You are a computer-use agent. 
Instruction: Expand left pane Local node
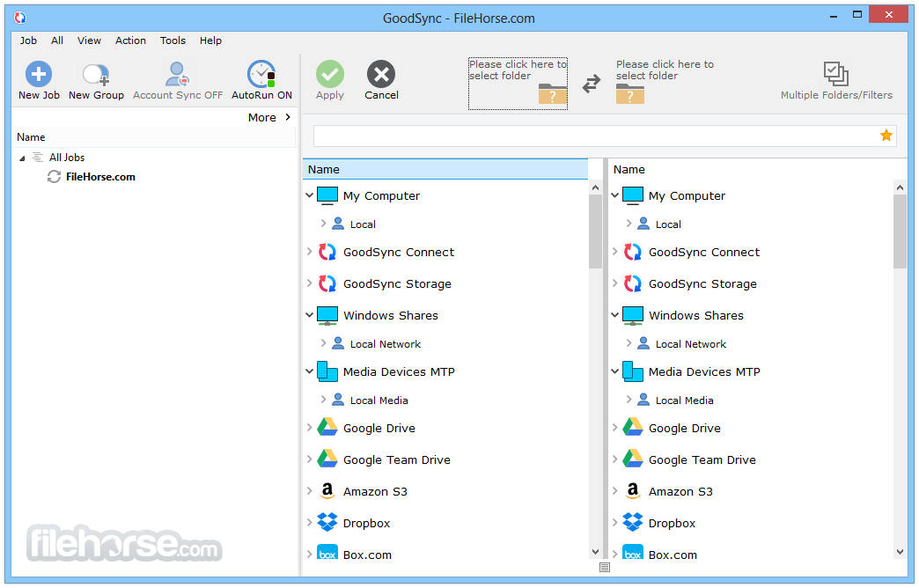click(323, 224)
